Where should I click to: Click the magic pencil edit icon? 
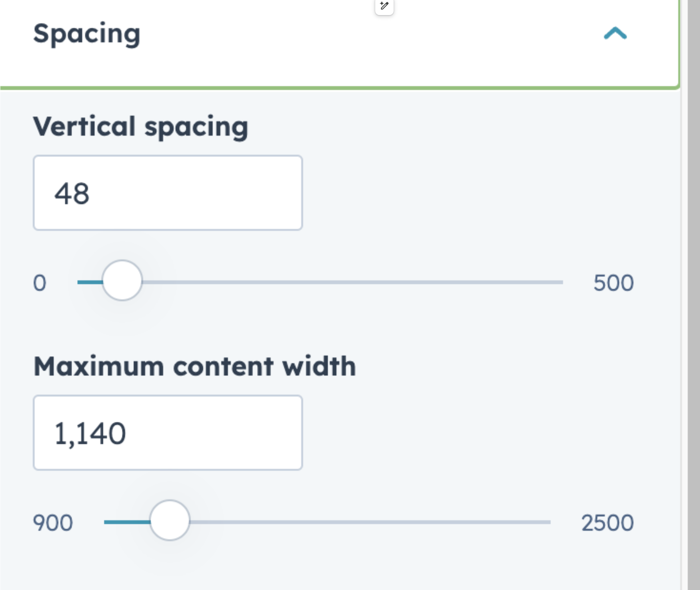[384, 6]
